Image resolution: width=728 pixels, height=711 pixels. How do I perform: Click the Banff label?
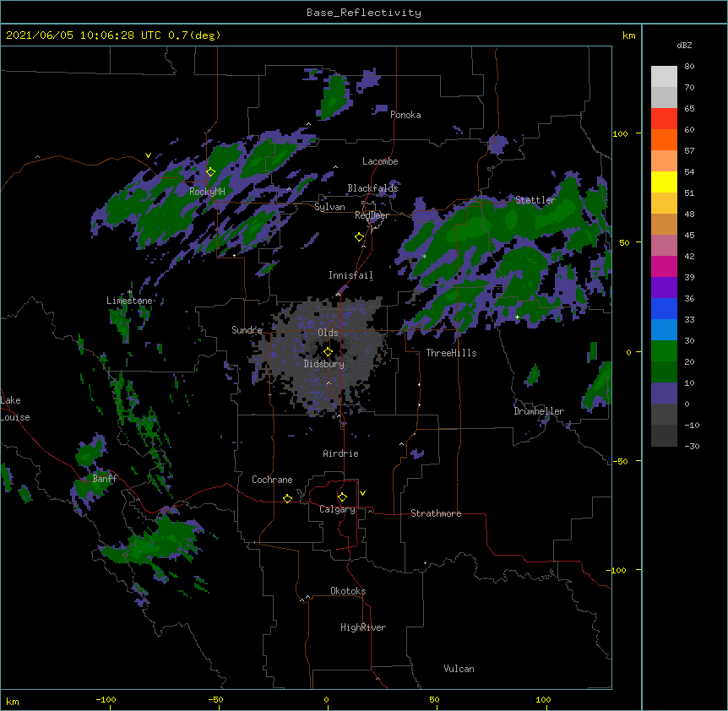pyautogui.click(x=105, y=479)
